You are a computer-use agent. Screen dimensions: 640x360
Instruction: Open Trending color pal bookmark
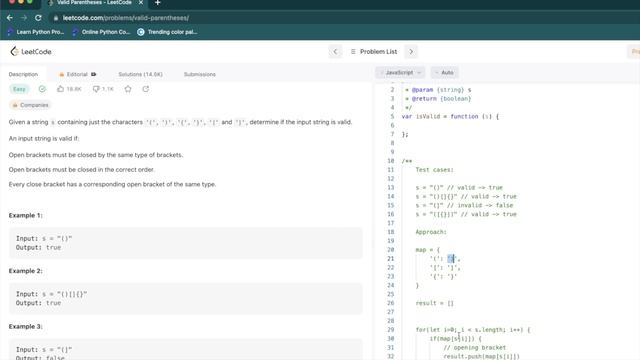coord(167,32)
